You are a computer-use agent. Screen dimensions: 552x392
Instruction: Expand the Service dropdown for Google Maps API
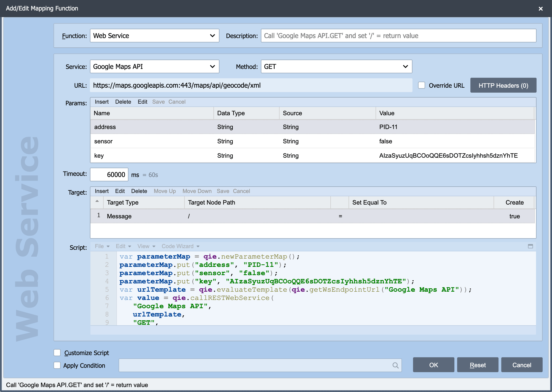(154, 66)
